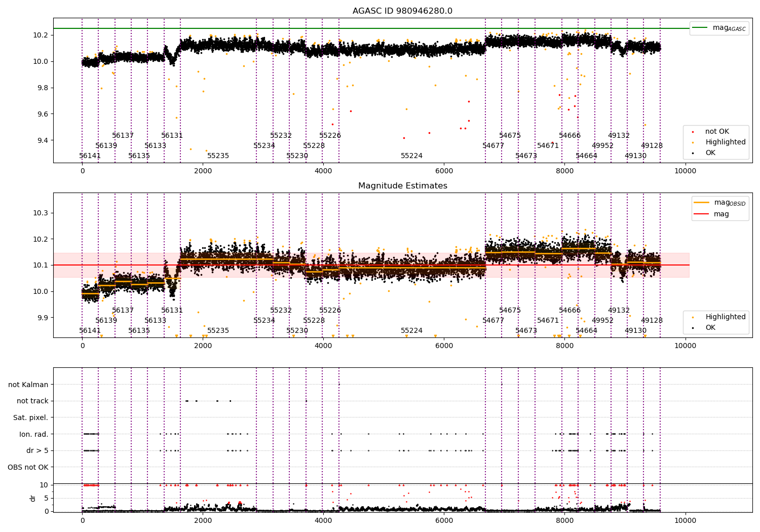Click the 9.8 y-axis tick label
This screenshot has height=532, width=760.
click(x=43, y=88)
